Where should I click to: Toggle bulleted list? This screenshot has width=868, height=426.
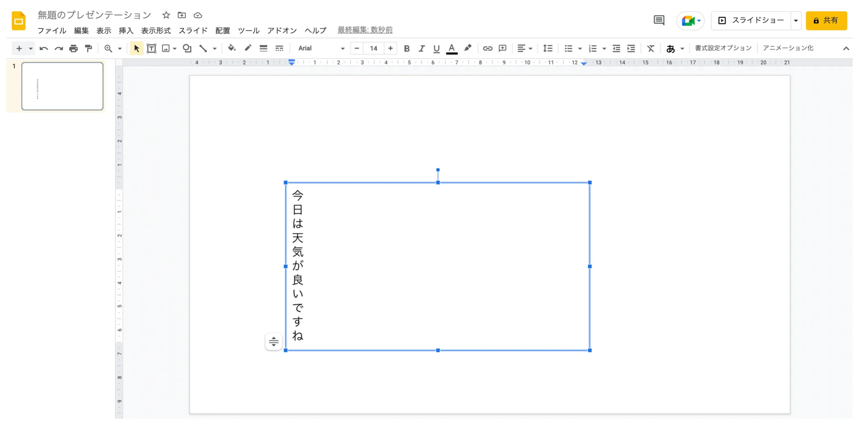pos(568,49)
